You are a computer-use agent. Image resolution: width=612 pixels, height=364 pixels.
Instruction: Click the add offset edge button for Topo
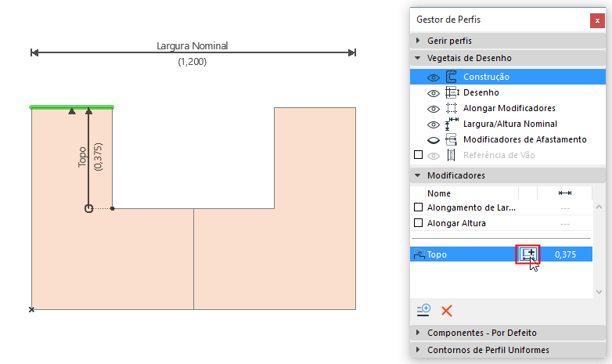(527, 254)
